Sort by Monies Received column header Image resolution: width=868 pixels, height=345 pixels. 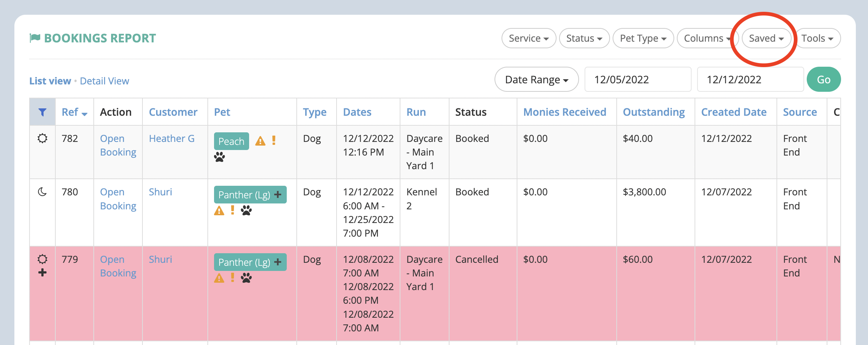click(565, 112)
